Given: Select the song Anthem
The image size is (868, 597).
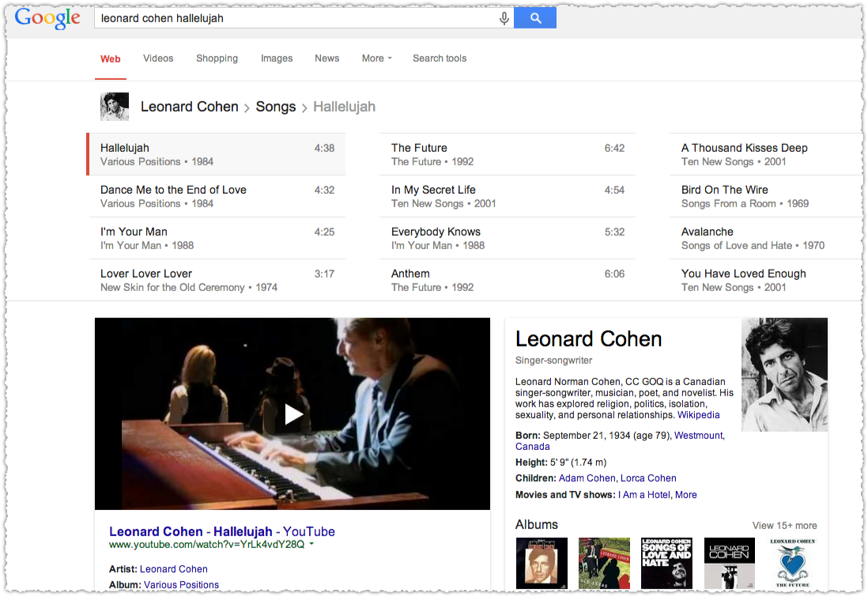Looking at the screenshot, I should click(507, 280).
